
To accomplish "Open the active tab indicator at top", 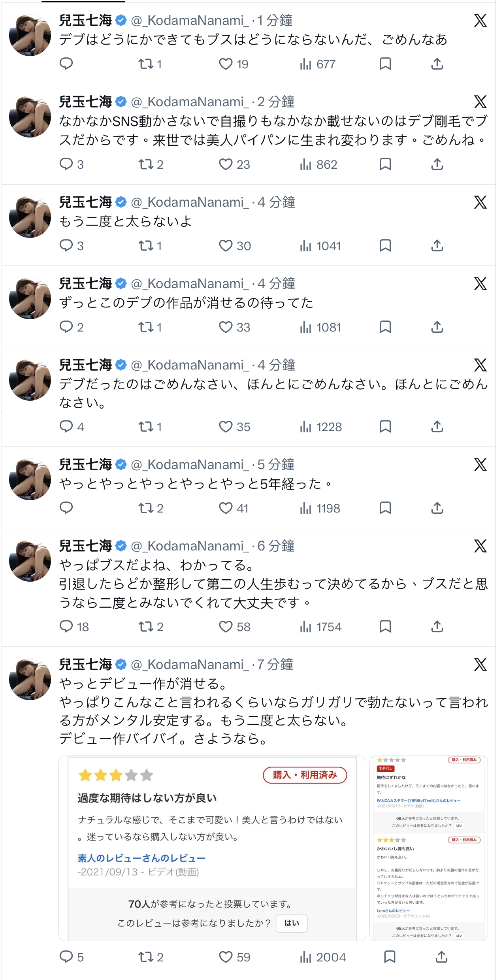I will point(83,2).
